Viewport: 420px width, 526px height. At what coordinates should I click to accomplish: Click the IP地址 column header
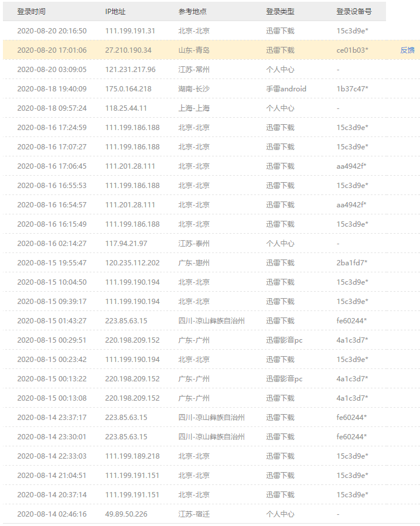[x=116, y=12]
